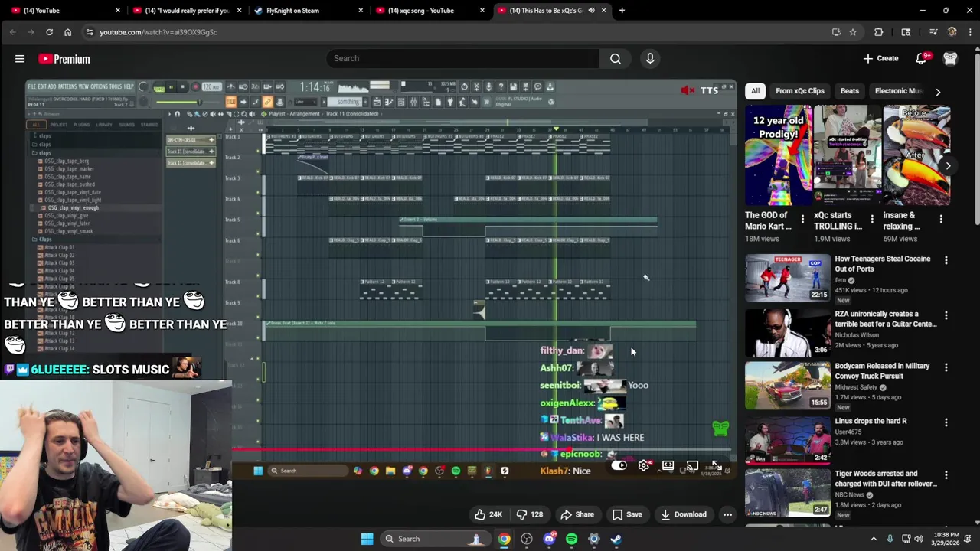
Task: Open a new browser tab
Action: pyautogui.click(x=622, y=11)
